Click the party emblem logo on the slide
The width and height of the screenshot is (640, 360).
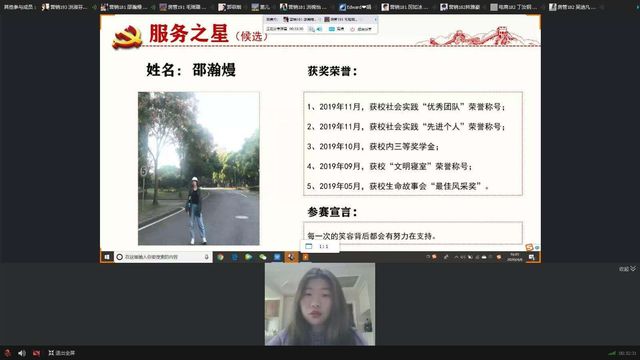click(127, 37)
